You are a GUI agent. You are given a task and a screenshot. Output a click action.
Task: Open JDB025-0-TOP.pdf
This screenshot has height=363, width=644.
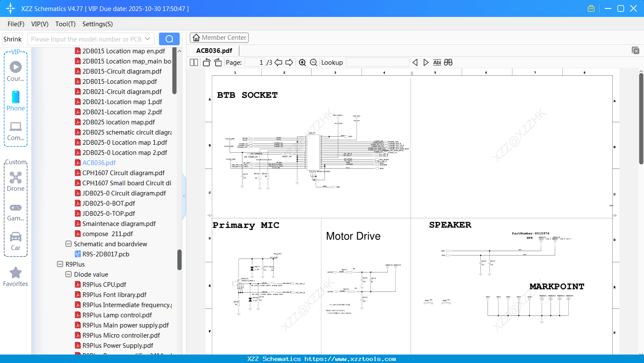pos(109,214)
